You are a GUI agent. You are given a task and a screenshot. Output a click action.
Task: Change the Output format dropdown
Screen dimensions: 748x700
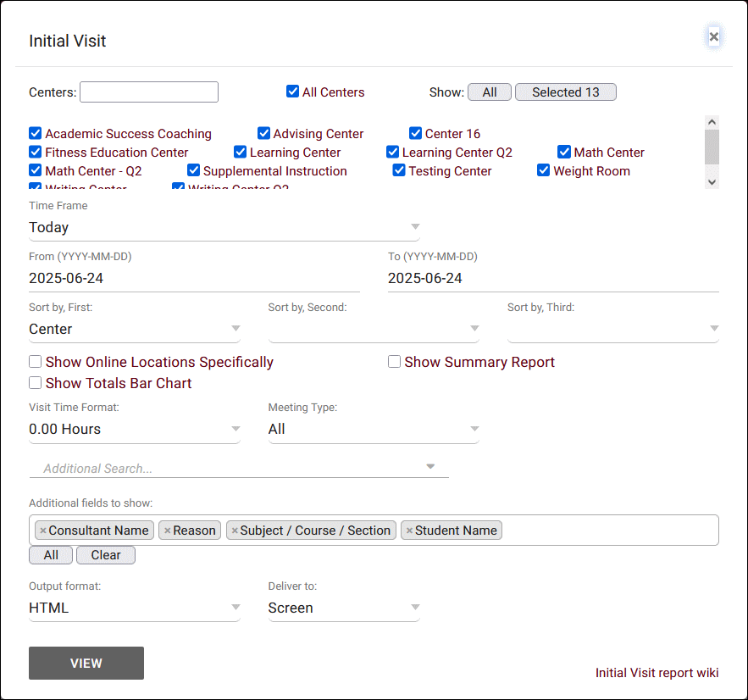tap(135, 608)
